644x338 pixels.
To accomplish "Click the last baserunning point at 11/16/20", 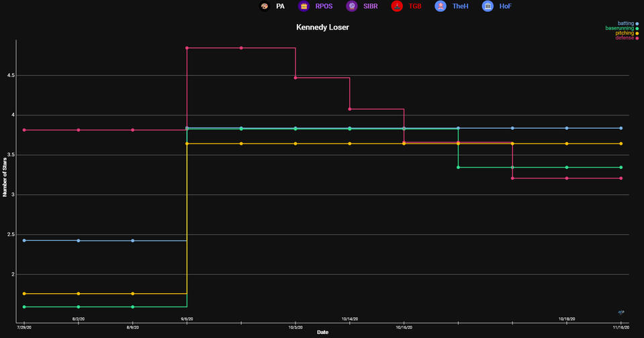I will pyautogui.click(x=620, y=168).
